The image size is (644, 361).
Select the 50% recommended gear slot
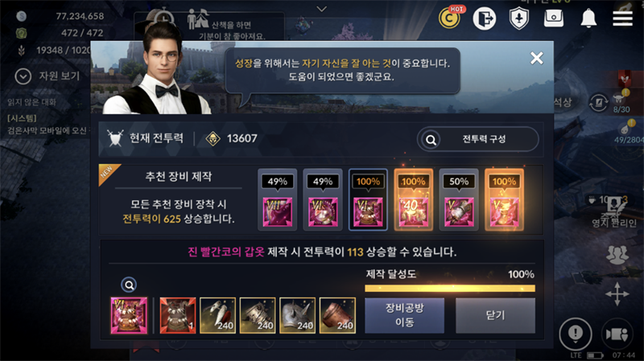coord(459,199)
